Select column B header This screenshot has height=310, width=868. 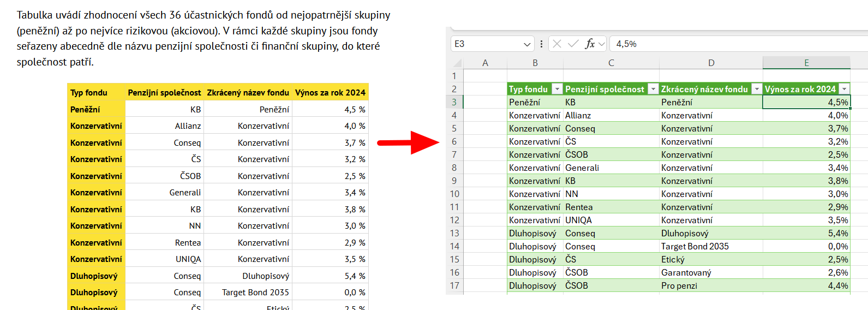click(x=535, y=63)
